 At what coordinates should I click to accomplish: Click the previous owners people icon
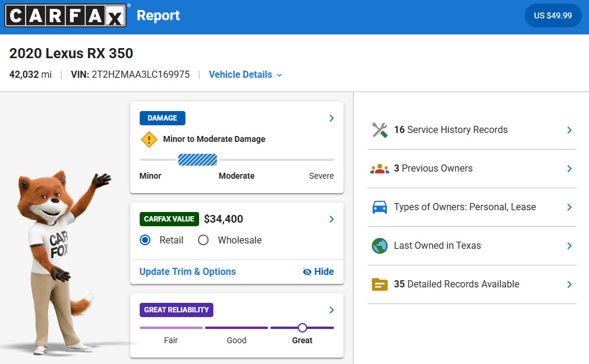pos(380,169)
